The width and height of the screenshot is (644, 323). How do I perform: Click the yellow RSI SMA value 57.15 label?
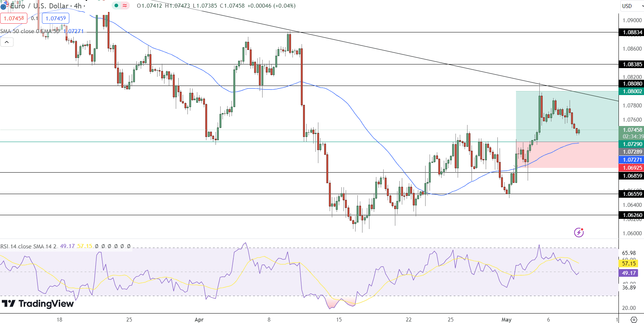coord(628,264)
